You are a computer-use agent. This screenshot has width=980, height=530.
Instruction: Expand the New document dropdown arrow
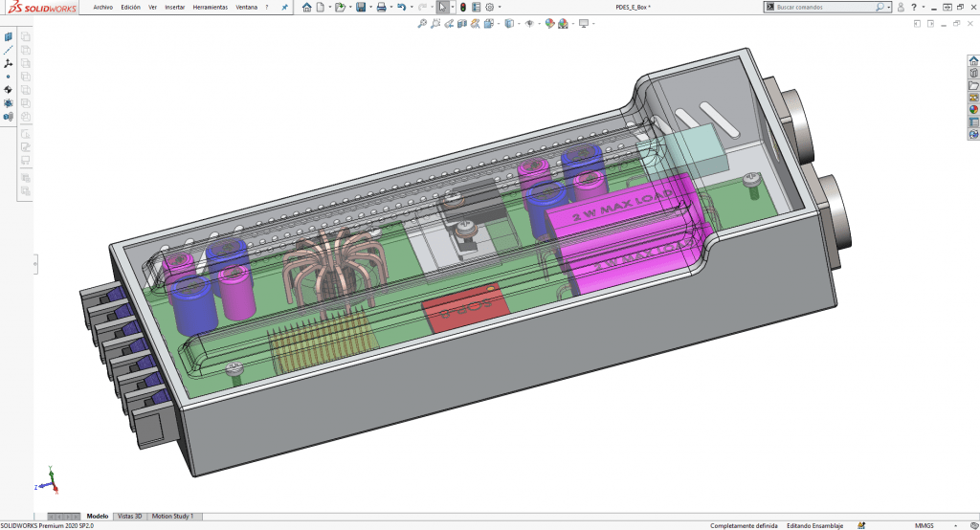330,8
